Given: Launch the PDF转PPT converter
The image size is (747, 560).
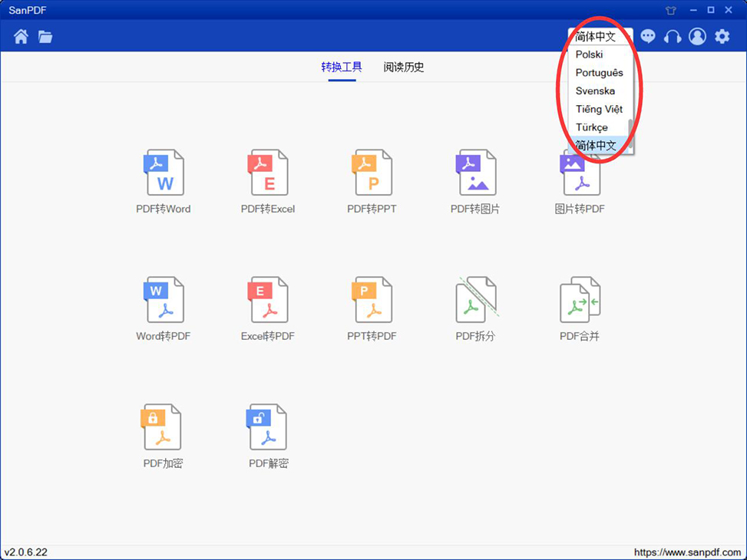Looking at the screenshot, I should tap(372, 182).
